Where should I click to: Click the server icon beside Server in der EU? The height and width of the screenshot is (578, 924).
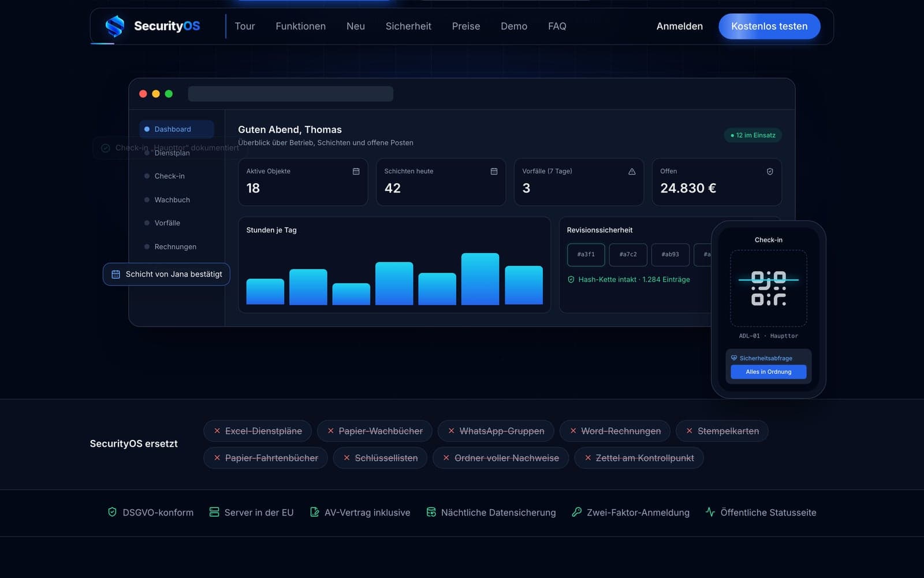[x=214, y=512]
